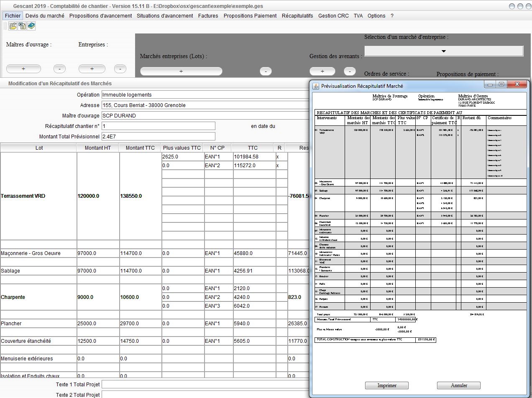
Task: Click the Opération input field
Action: tap(205, 95)
